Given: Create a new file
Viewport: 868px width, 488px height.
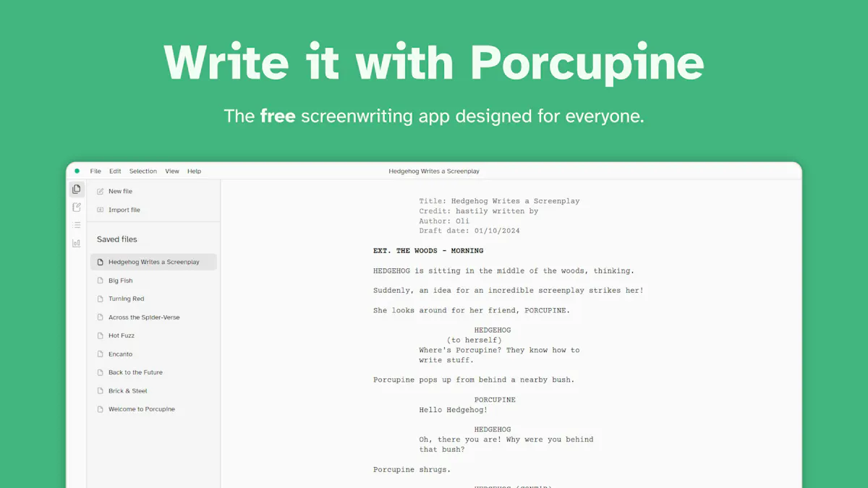Looking at the screenshot, I should click(x=153, y=192).
